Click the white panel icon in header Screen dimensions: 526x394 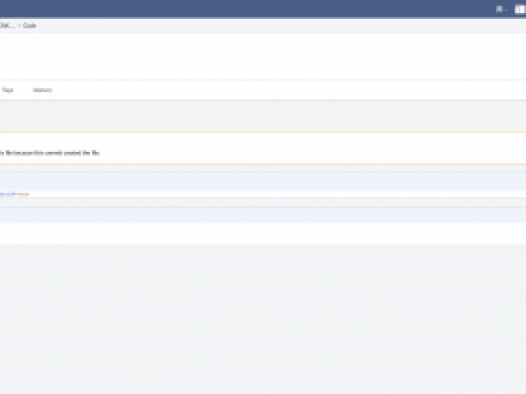pos(520,9)
